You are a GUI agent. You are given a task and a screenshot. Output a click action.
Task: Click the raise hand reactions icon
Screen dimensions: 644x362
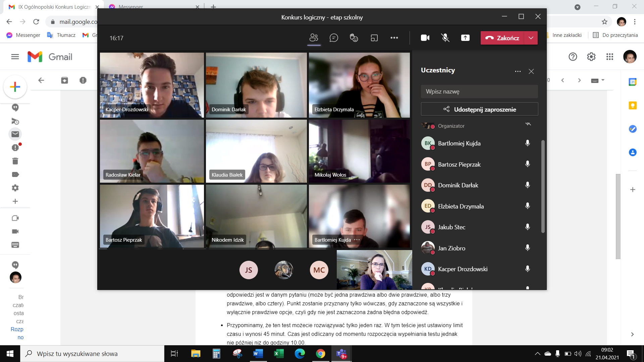coord(354,38)
